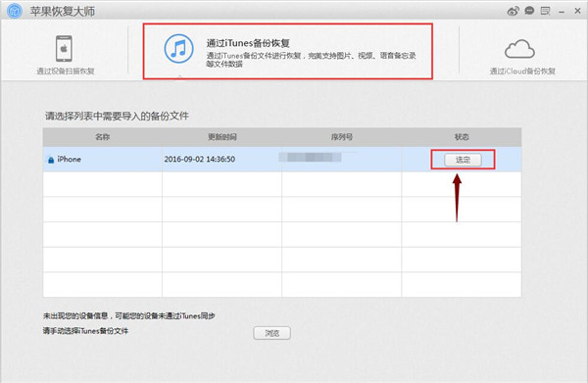Minimize the recovery app window

(x=562, y=12)
